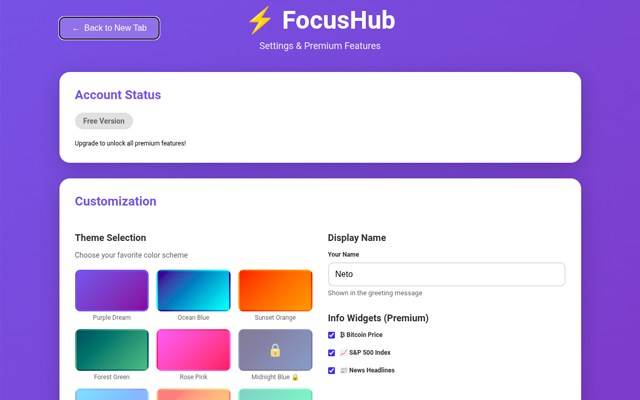The height and width of the screenshot is (400, 640).
Task: Click the 'Settings & Premium Features' subtitle
Action: tap(320, 46)
